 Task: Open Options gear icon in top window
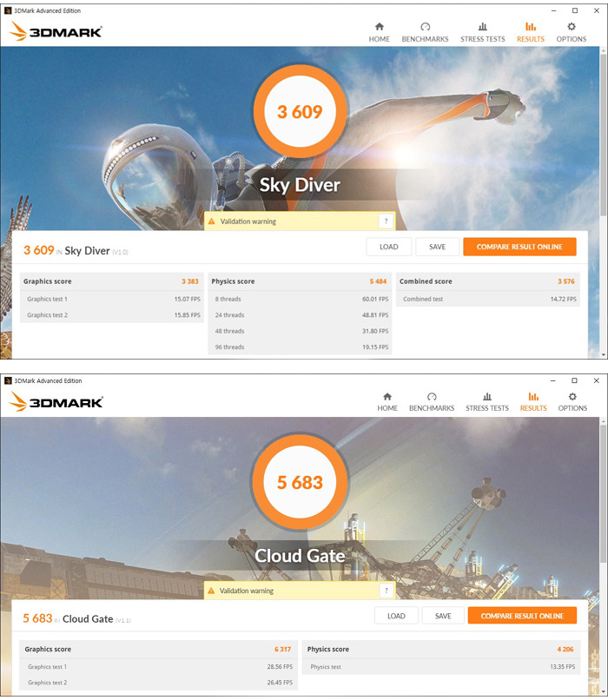(x=572, y=26)
